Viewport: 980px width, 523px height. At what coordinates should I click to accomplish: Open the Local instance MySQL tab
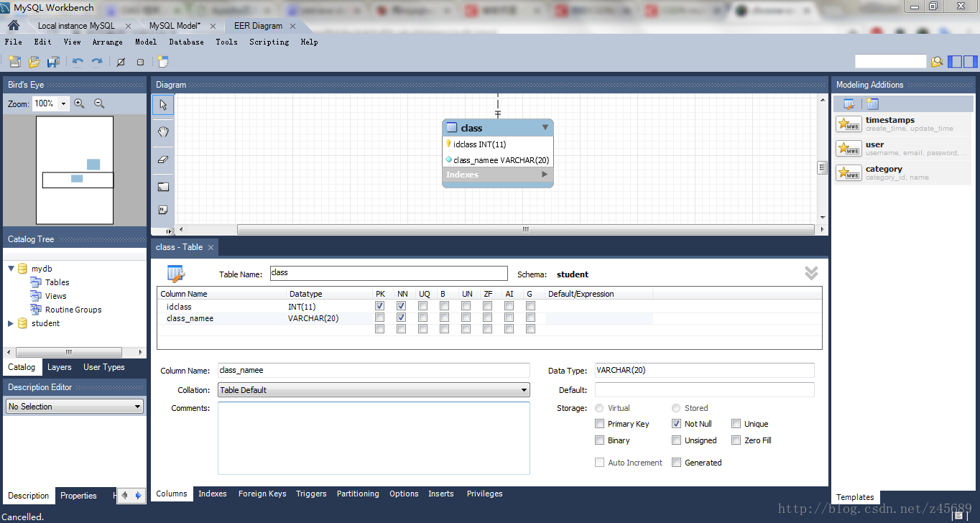[x=76, y=25]
